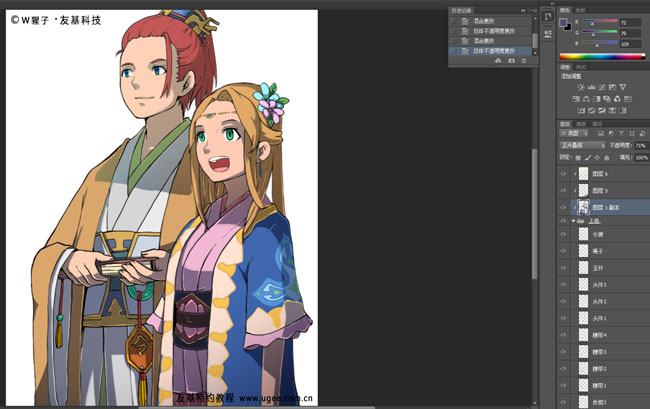Filter layers by pixel layers icon
The image size is (650, 409).
pos(601,133)
